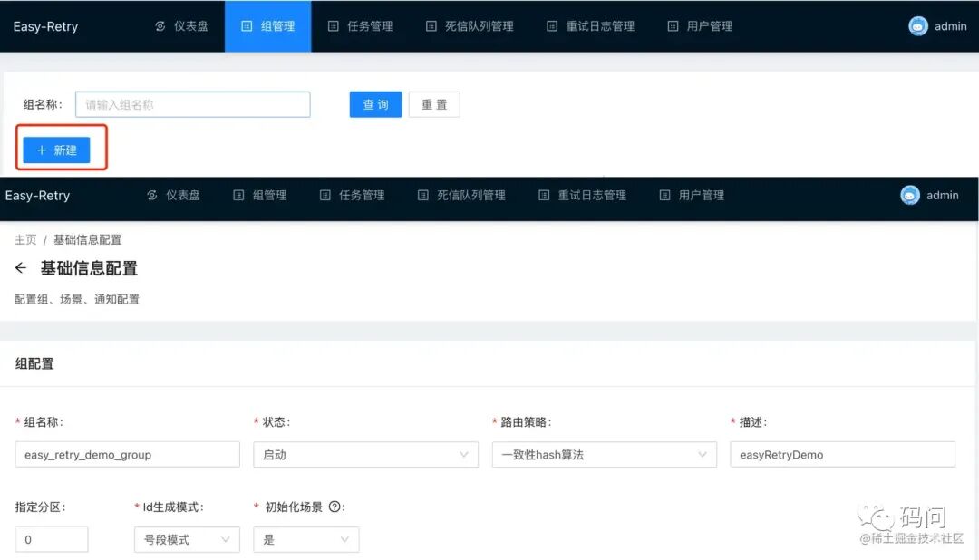Click the 重置 button
The image size is (979, 560).
[x=434, y=104]
